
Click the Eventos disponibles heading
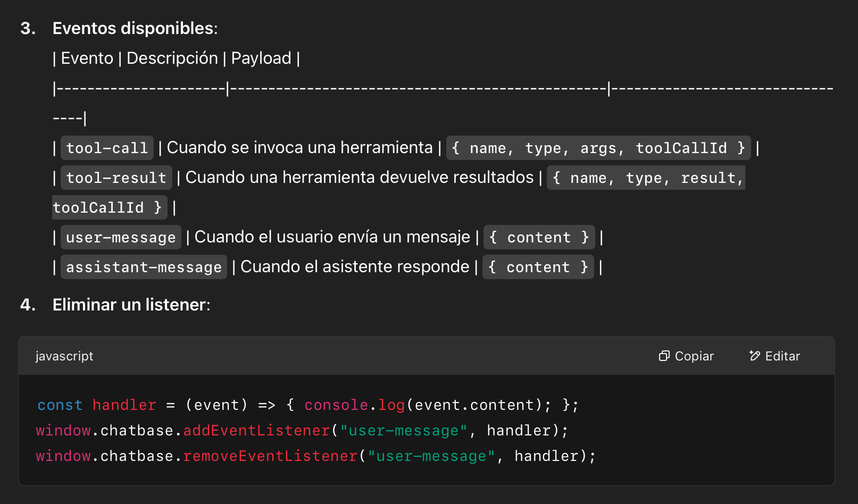pyautogui.click(x=135, y=28)
